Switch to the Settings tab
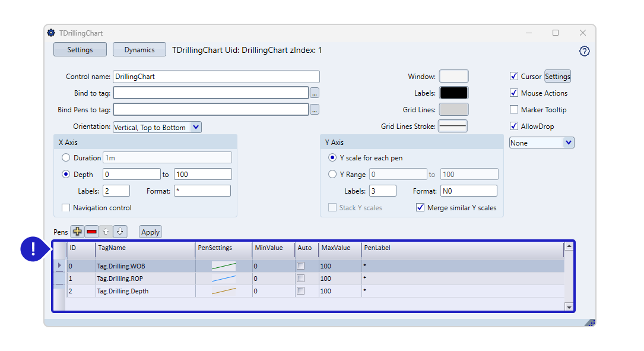This screenshot has height=351, width=644. pos(80,50)
